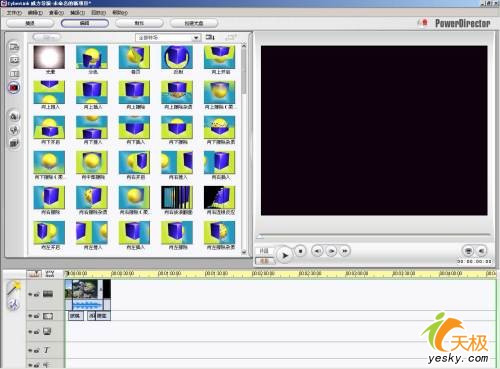Open the File menu
500x369 pixels.
14,13
